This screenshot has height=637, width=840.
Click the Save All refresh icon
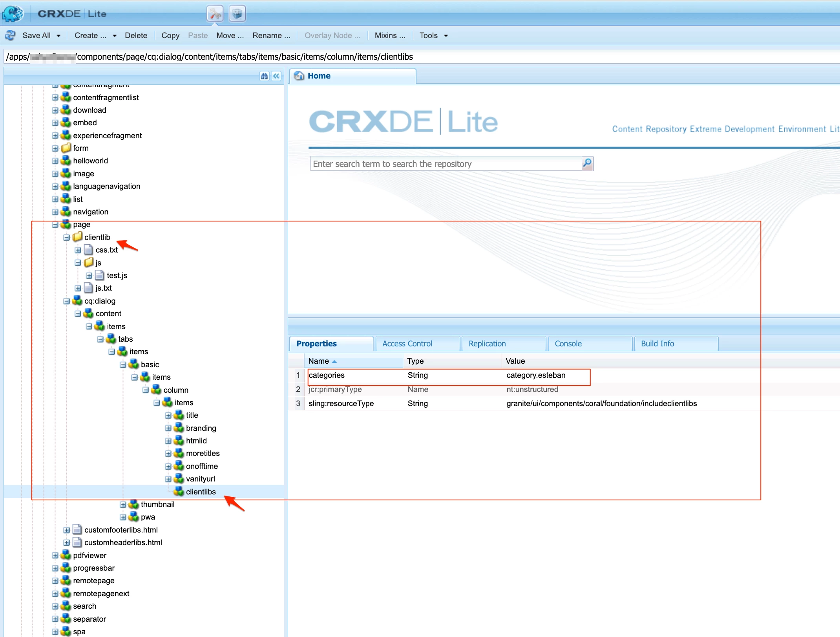(x=11, y=35)
